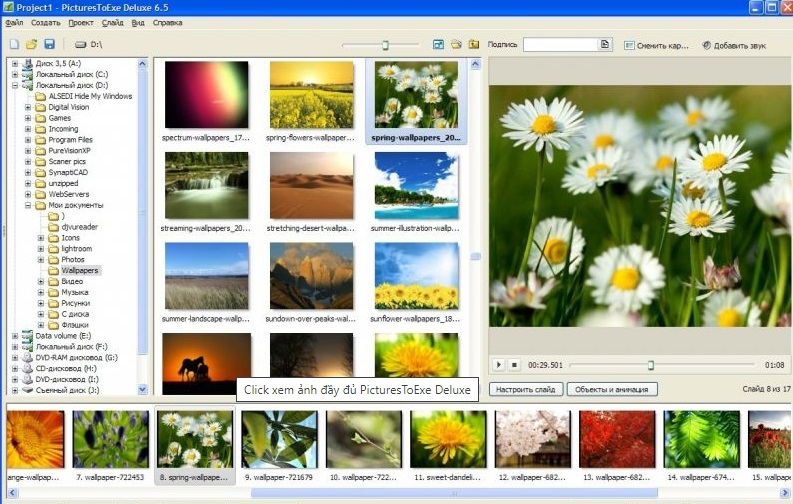Open the Photos folder in tree

pos(73,259)
